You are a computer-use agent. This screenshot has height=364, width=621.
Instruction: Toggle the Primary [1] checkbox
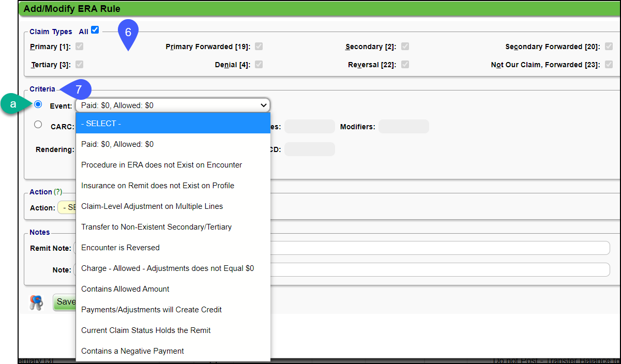pyautogui.click(x=79, y=46)
